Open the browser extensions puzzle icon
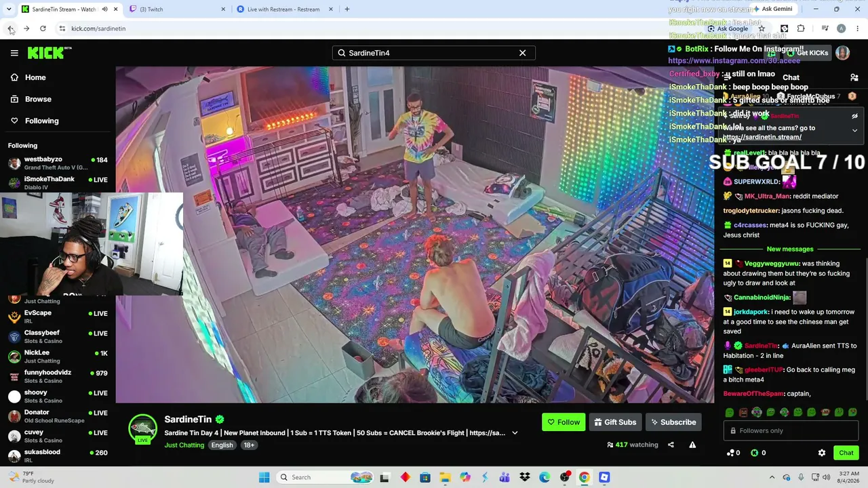The height and width of the screenshot is (488, 868). coord(801,28)
